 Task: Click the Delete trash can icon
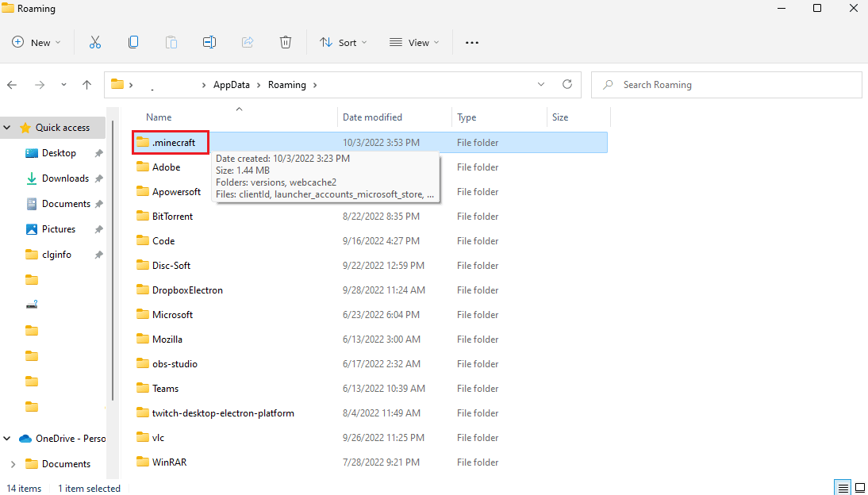(286, 42)
